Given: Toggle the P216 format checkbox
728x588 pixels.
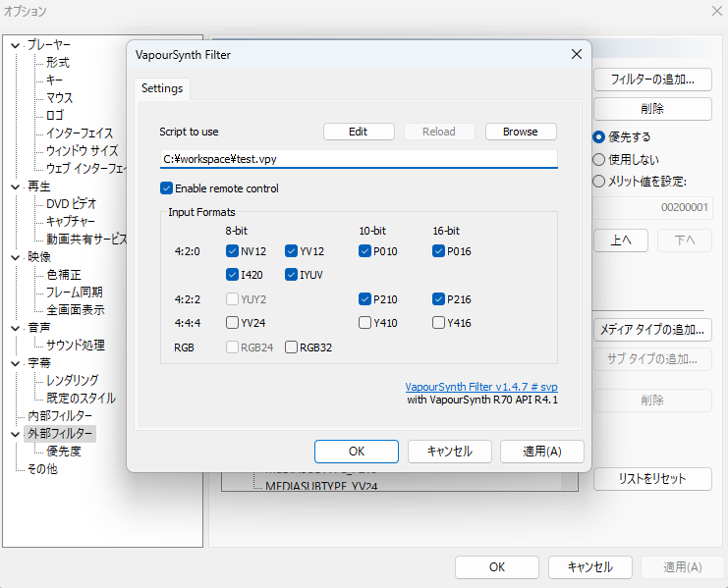Looking at the screenshot, I should click(438, 299).
